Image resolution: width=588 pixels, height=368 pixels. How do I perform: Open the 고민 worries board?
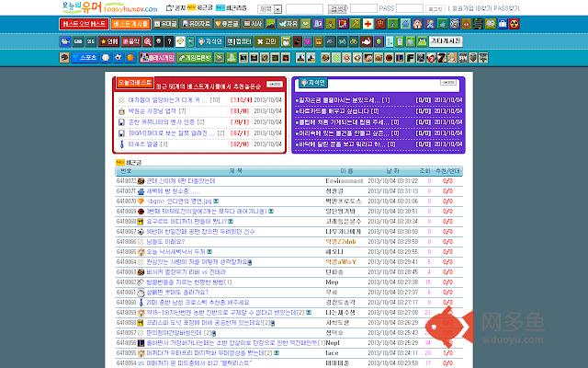click(x=266, y=41)
